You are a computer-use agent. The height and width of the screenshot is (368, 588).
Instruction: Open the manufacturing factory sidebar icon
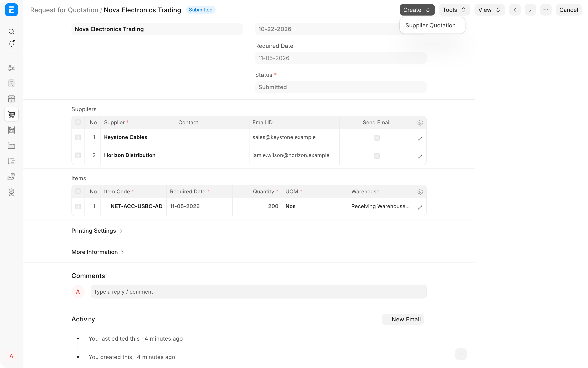coord(11,146)
